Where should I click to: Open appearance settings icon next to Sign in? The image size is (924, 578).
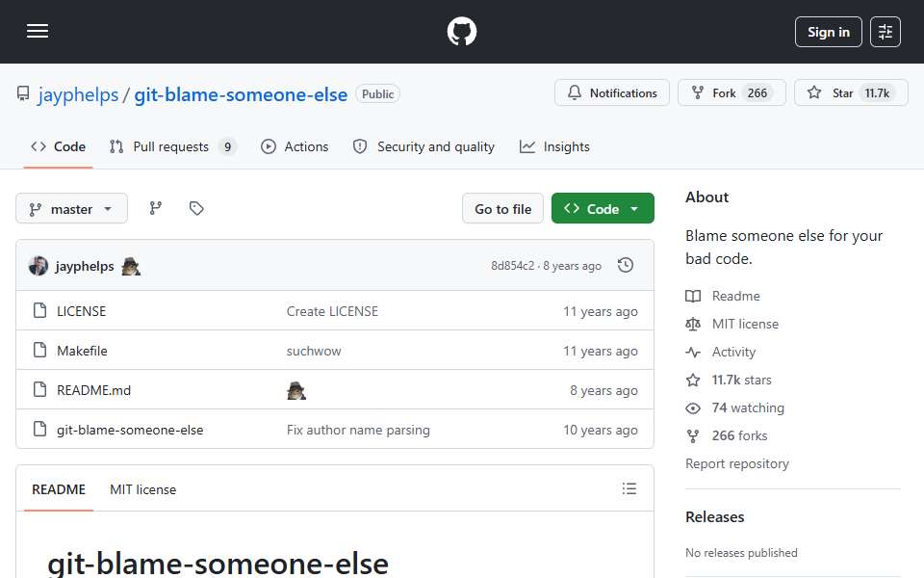885,32
